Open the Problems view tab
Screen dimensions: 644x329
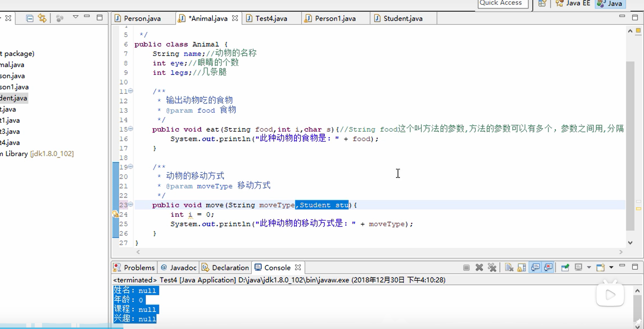[134, 267]
